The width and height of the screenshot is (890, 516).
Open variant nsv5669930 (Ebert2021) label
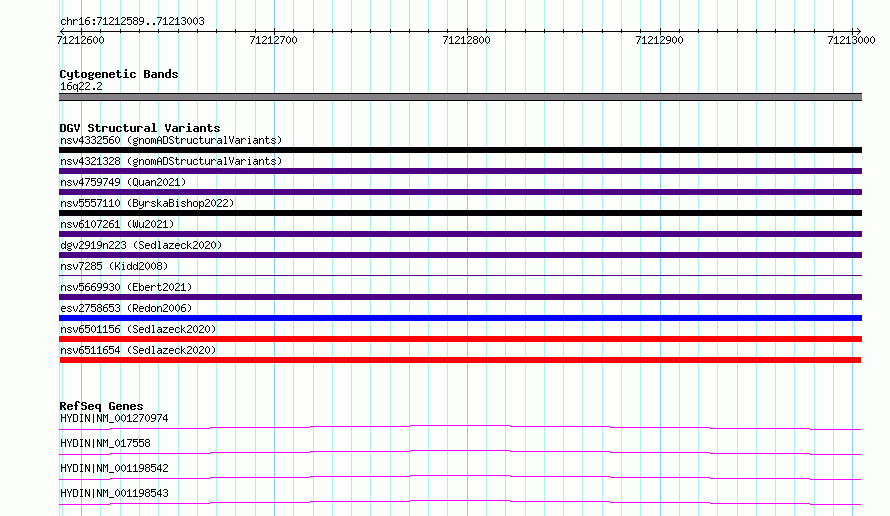[126, 287]
